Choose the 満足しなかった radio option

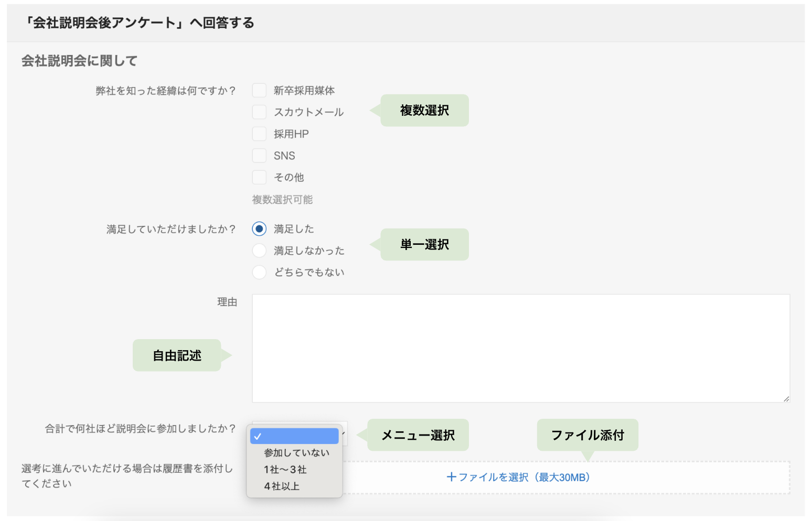click(x=259, y=251)
